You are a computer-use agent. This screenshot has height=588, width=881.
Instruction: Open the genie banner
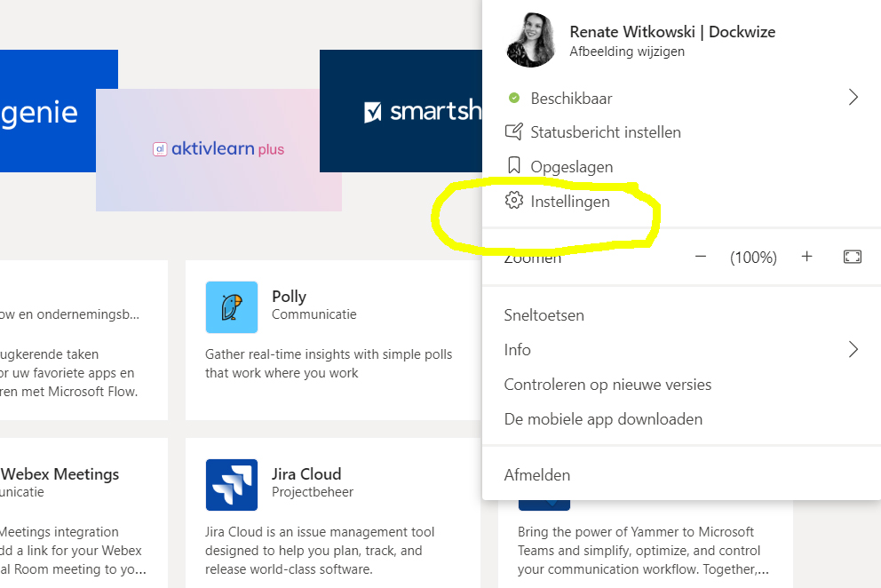pos(59,111)
